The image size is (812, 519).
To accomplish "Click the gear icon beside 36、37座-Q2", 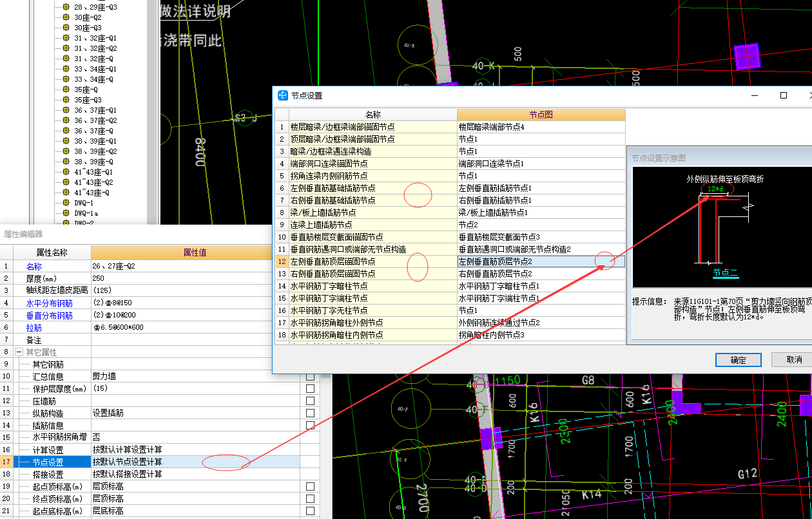I will click(x=66, y=121).
